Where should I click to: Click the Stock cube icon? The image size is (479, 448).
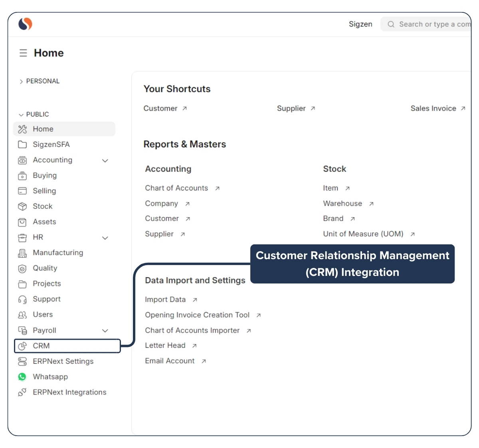tap(22, 206)
